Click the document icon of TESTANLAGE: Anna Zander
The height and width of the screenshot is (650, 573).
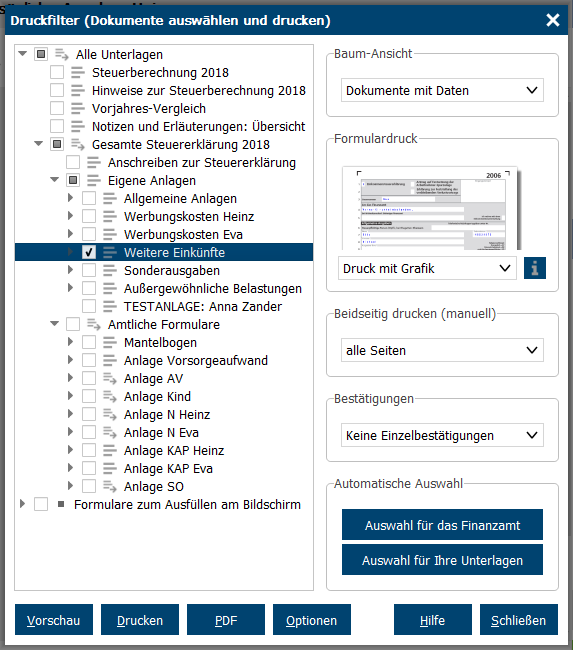pos(110,306)
